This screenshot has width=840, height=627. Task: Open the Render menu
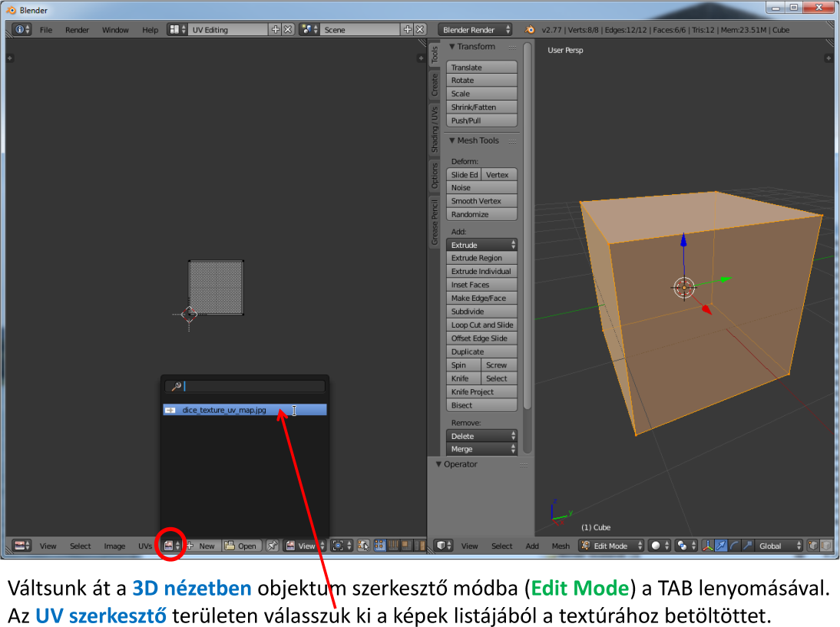77,30
